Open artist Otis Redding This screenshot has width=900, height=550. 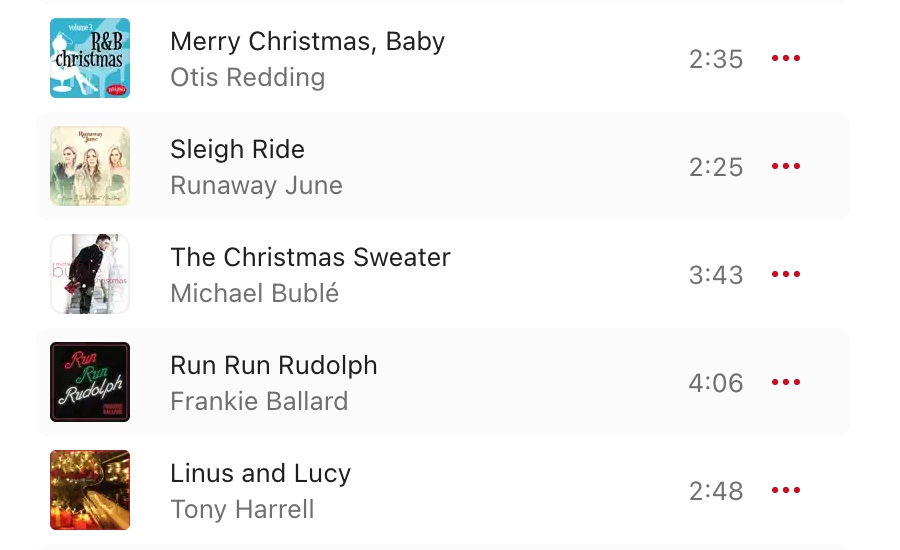click(247, 78)
